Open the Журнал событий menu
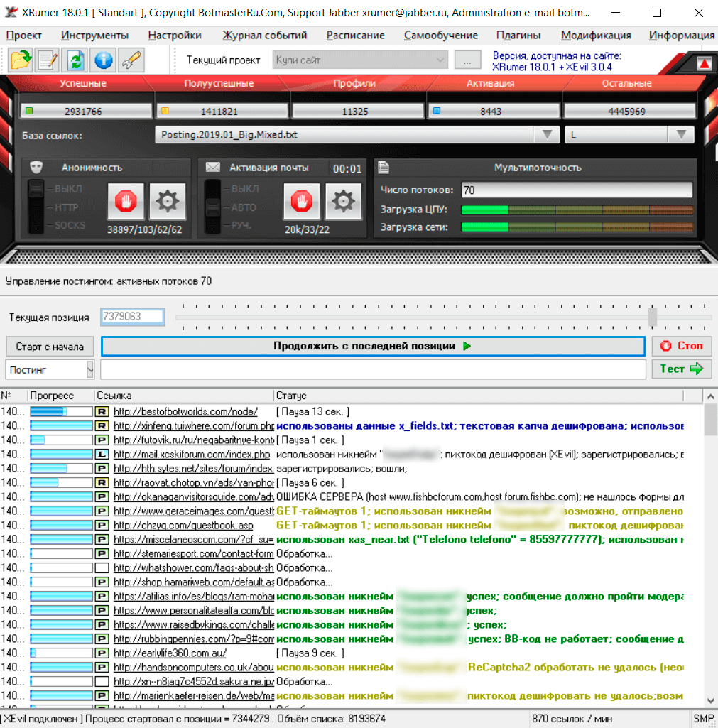 (265, 36)
